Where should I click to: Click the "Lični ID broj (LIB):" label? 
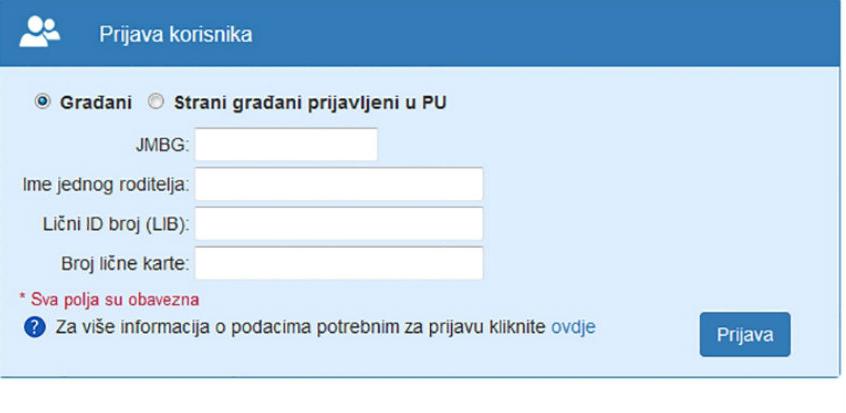point(111,224)
